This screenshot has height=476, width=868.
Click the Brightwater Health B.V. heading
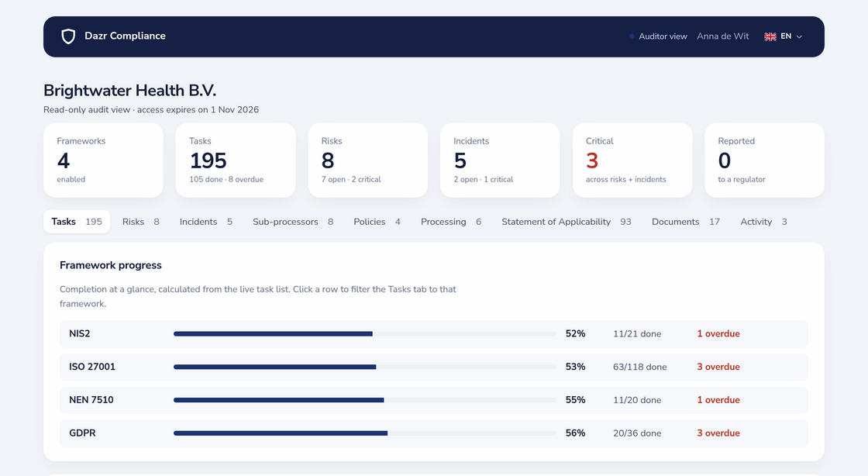pos(130,90)
